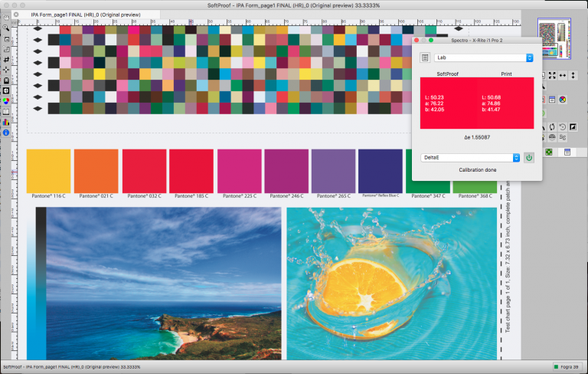This screenshot has height=374, width=588.
Task: Select the zoom magnifier tool
Action: point(6,28)
